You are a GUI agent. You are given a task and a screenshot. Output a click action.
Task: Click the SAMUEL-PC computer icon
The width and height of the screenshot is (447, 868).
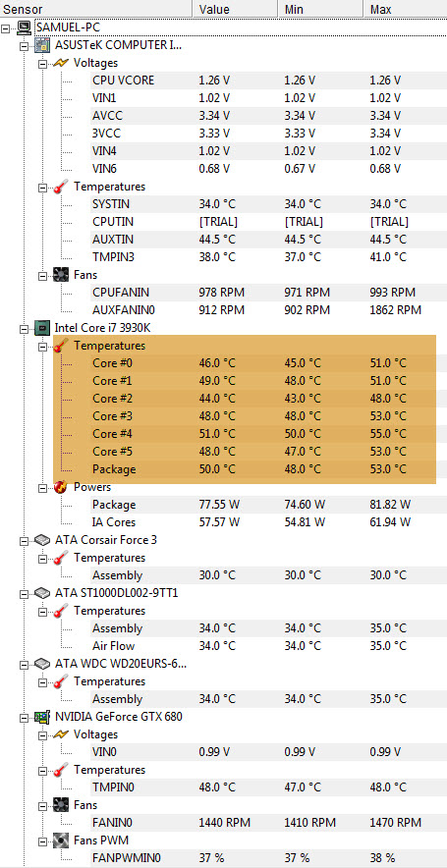pyautogui.click(x=24, y=27)
